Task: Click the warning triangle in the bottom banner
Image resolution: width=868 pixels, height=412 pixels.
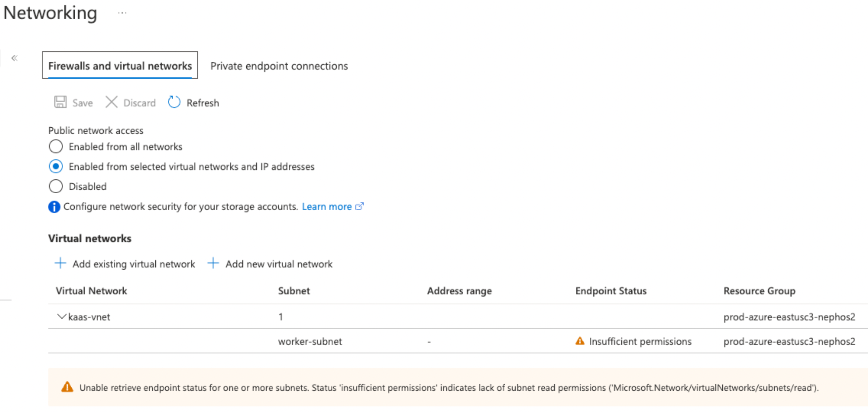Action: [67, 387]
